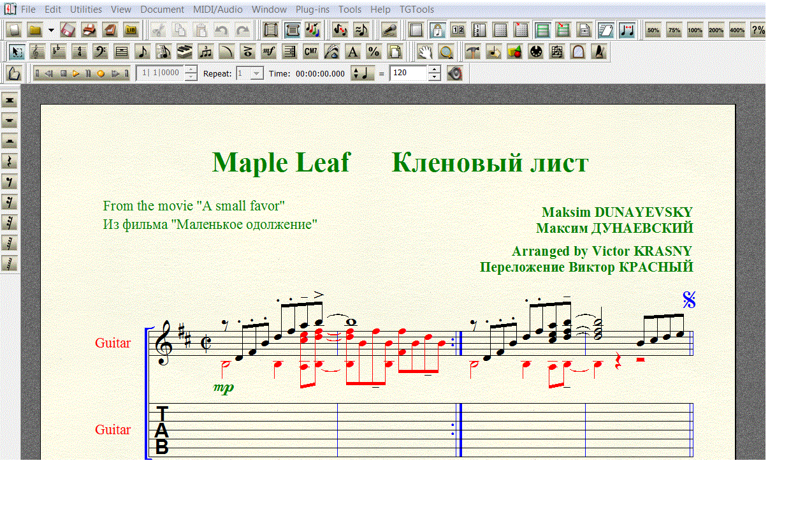Click the measure counter up arrow

(191, 69)
